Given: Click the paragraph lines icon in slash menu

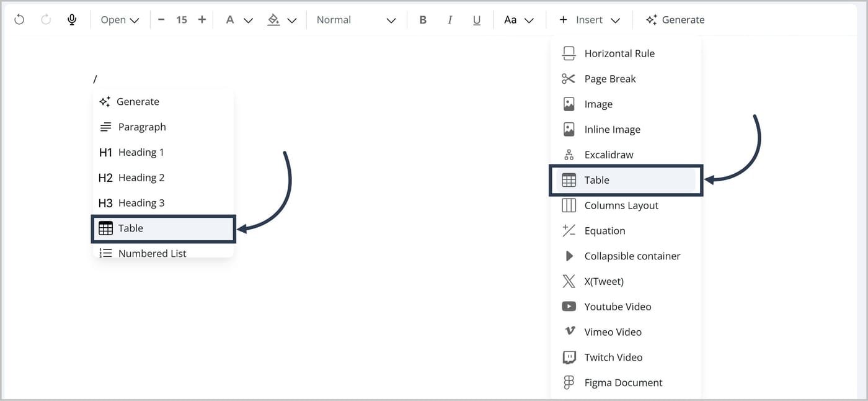Looking at the screenshot, I should [105, 127].
